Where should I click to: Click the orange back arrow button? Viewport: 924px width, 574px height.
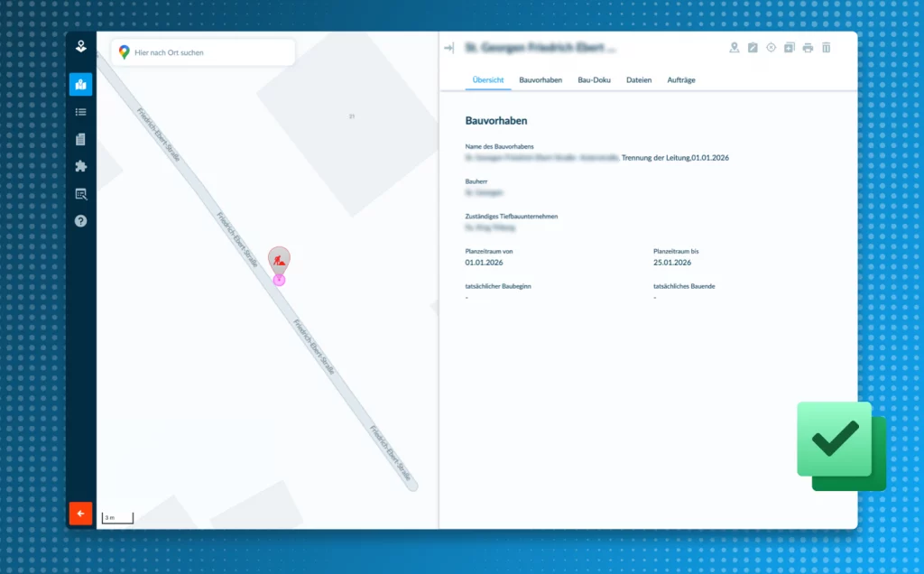[80, 514]
